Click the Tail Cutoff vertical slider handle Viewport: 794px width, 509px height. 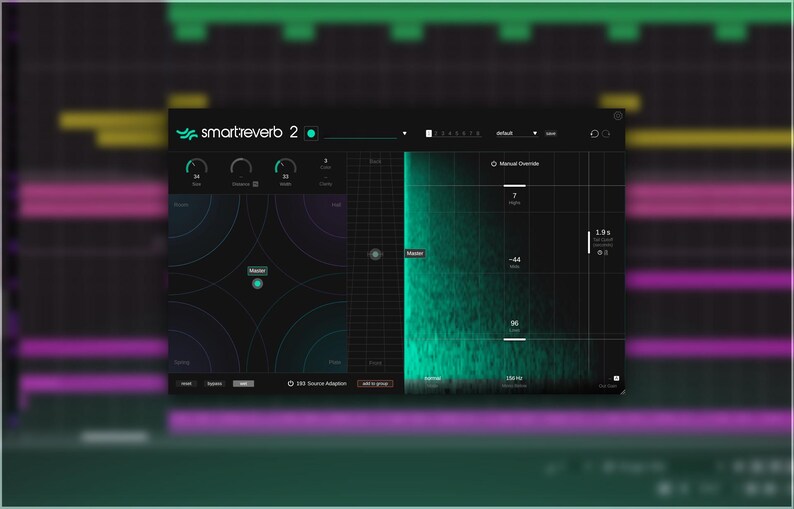(589, 242)
